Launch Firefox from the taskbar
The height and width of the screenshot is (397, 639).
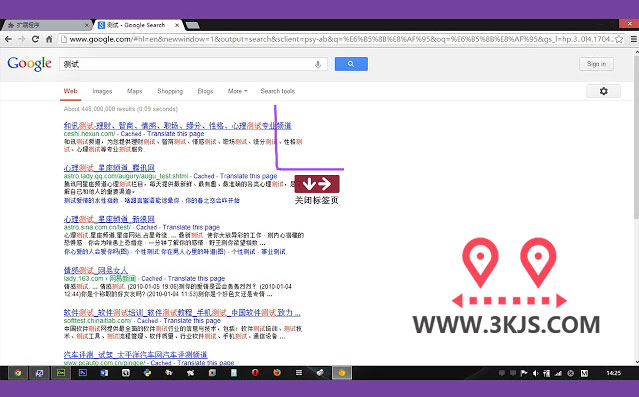click(277, 373)
